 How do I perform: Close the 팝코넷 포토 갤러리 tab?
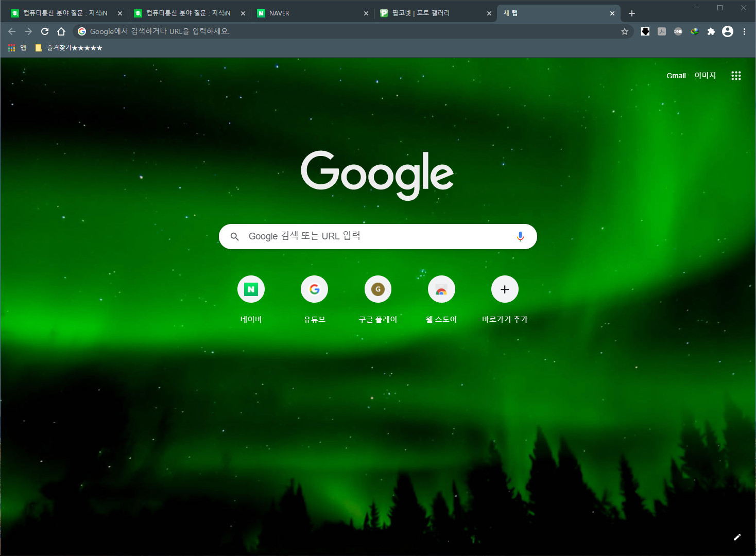click(489, 13)
